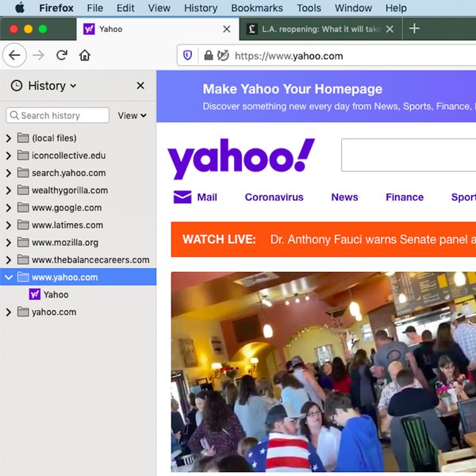This screenshot has height=476, width=476.
Task: Open the Mail link
Action: pyautogui.click(x=207, y=197)
